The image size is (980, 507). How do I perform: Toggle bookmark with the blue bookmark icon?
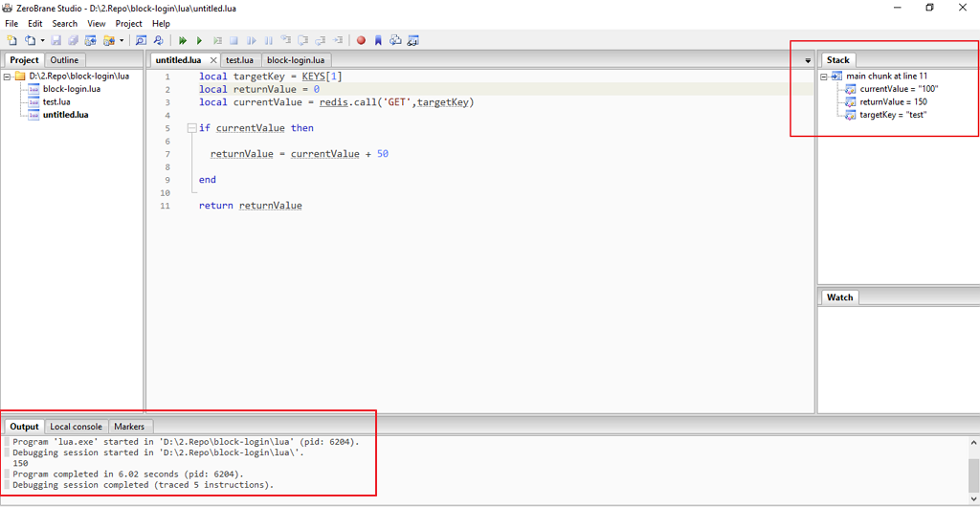point(378,40)
